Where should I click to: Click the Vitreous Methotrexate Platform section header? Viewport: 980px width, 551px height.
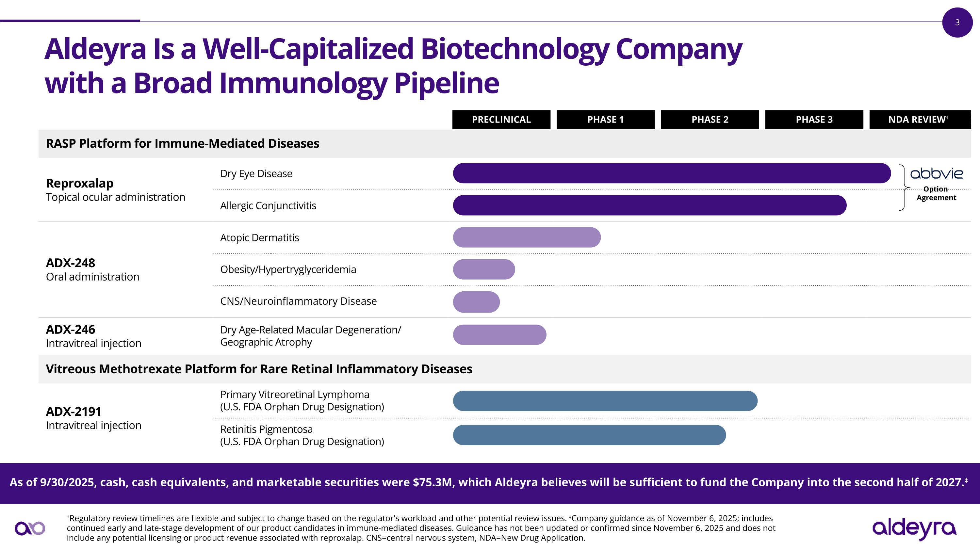click(259, 369)
